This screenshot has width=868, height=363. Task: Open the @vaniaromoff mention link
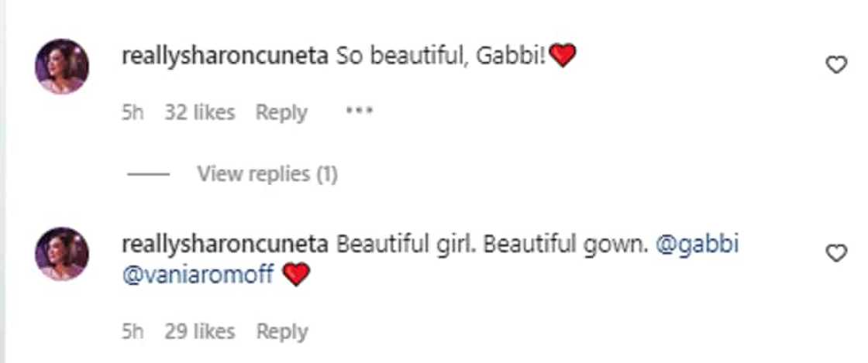click(198, 275)
